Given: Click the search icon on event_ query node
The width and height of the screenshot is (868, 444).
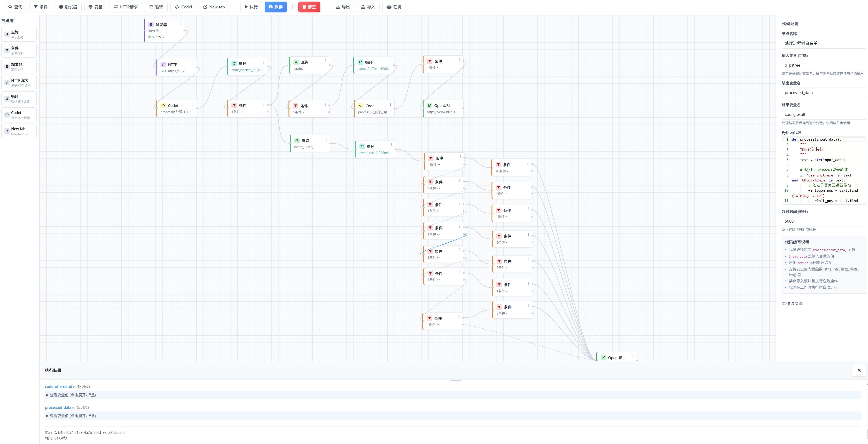Looking at the screenshot, I should point(297,141).
